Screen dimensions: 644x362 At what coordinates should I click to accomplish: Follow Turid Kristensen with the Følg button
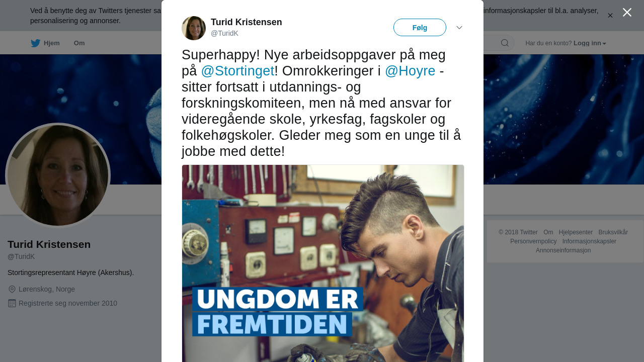pos(420,28)
